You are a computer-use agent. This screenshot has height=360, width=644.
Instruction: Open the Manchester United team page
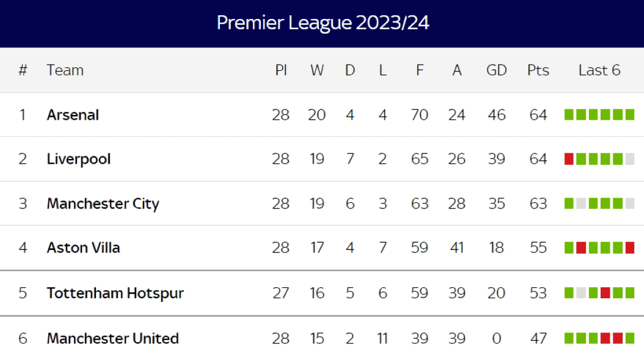(x=112, y=338)
